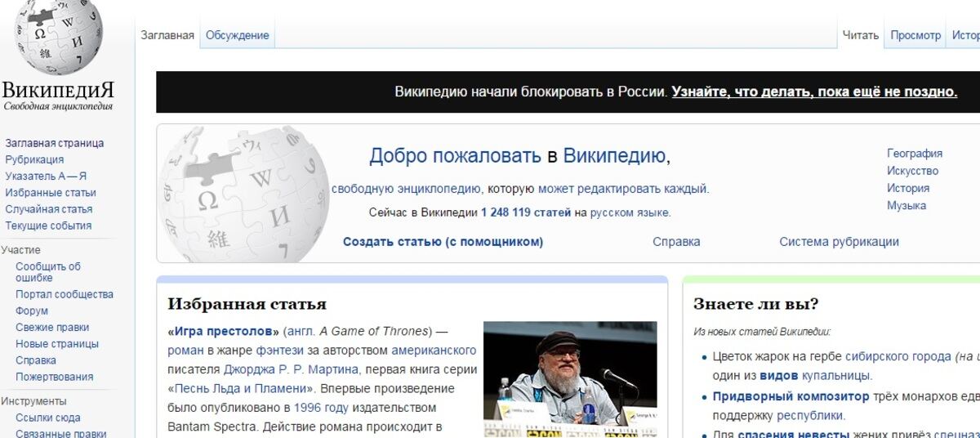The image size is (980, 438).
Task: Click 'Сообщить об ошибке' sidebar link
Action: pos(48,272)
